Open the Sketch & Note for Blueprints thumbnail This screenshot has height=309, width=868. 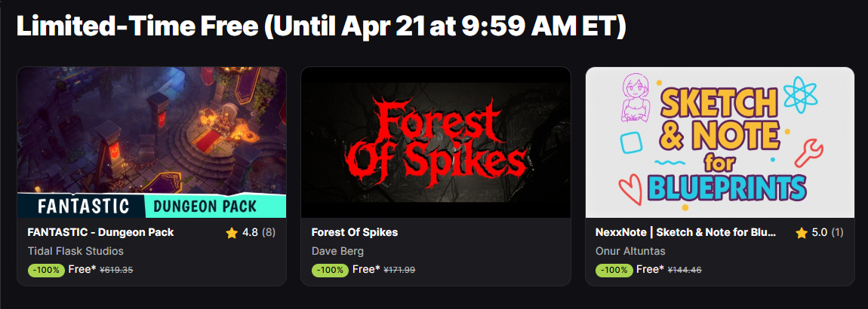pos(719,142)
